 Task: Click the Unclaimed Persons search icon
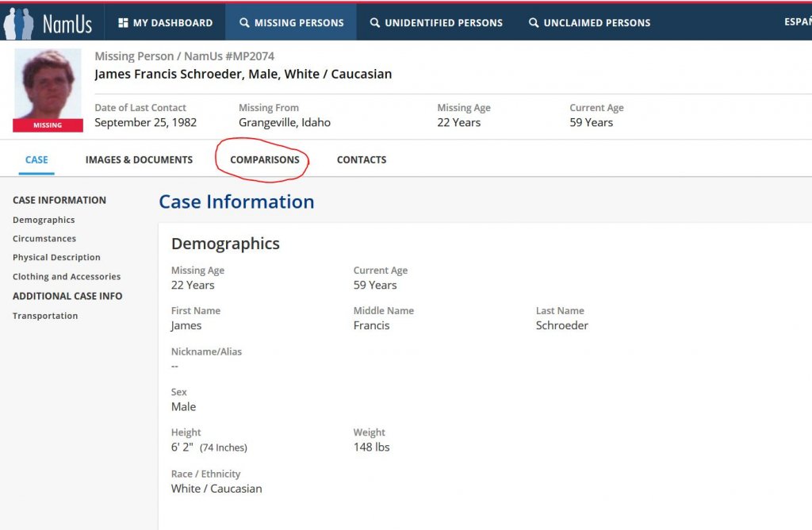click(x=534, y=23)
